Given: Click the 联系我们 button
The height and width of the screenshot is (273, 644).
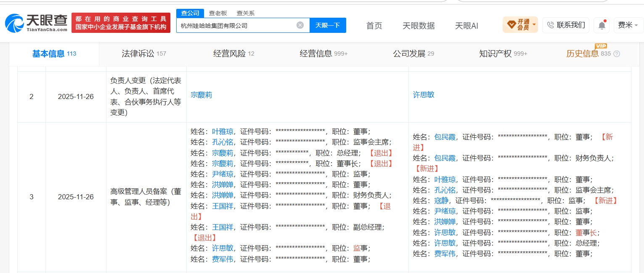Looking at the screenshot, I should 566,25.
